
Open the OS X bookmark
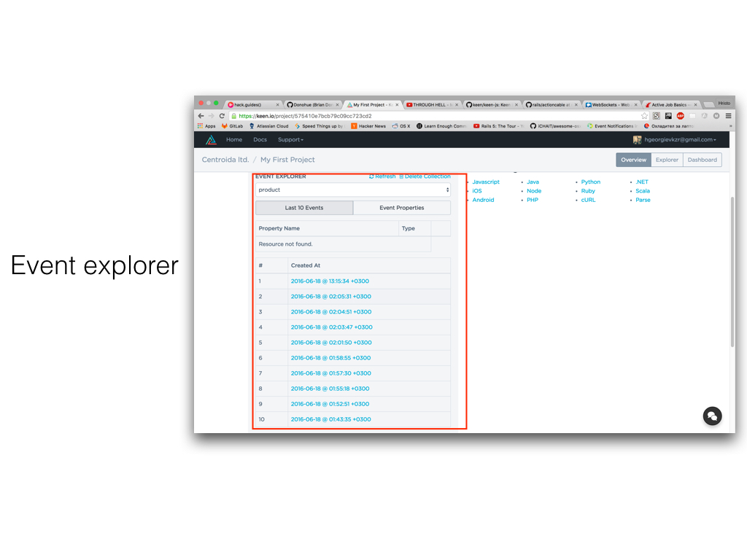pyautogui.click(x=401, y=126)
